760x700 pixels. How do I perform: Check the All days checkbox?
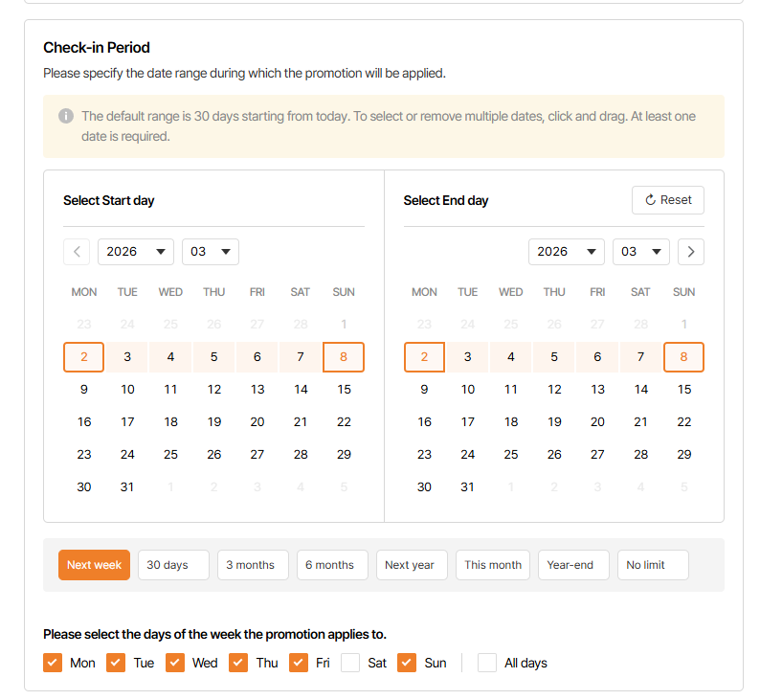point(487,663)
